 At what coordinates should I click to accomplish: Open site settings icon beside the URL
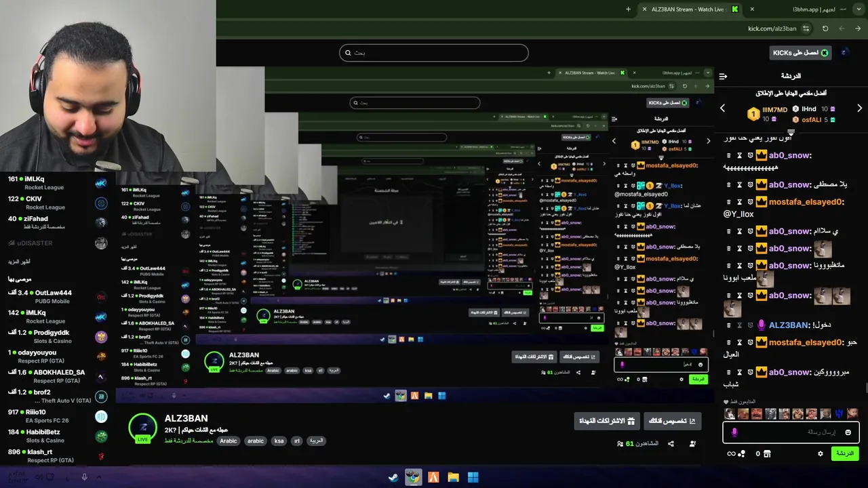806,28
